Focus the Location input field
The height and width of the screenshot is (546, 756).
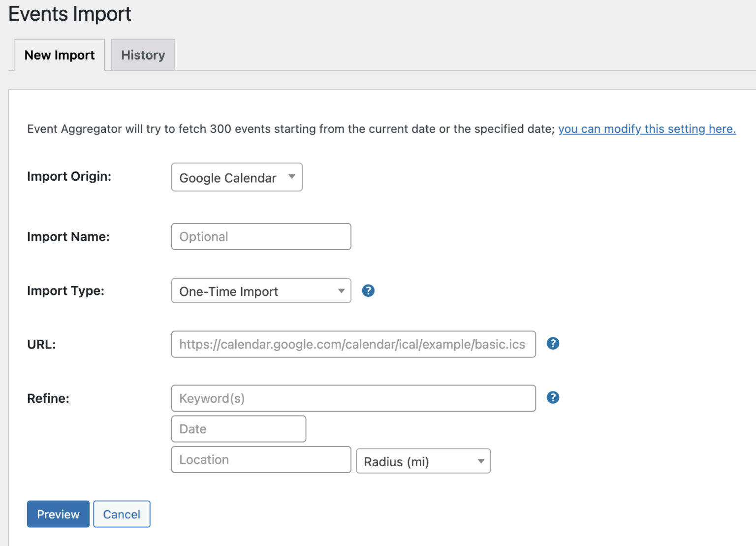[x=261, y=460]
